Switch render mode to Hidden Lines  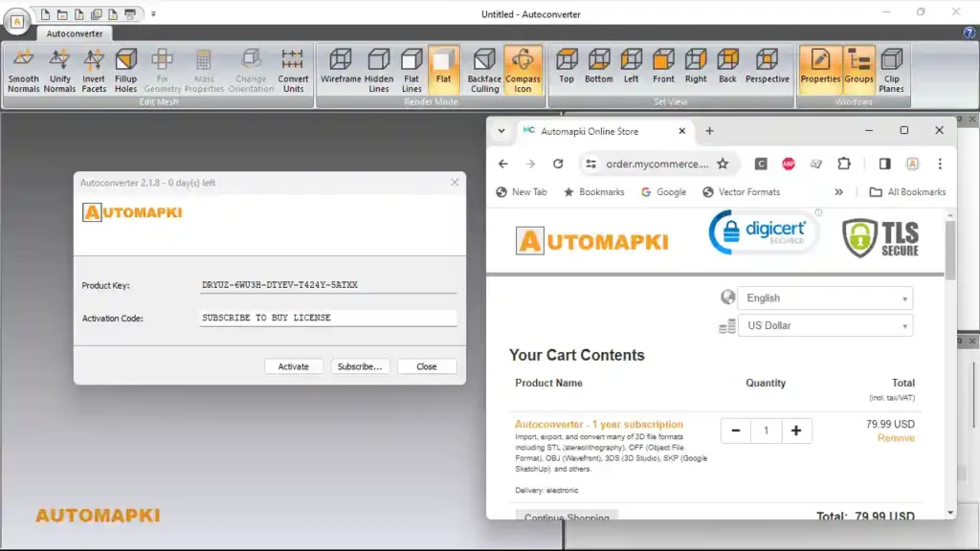coord(379,71)
